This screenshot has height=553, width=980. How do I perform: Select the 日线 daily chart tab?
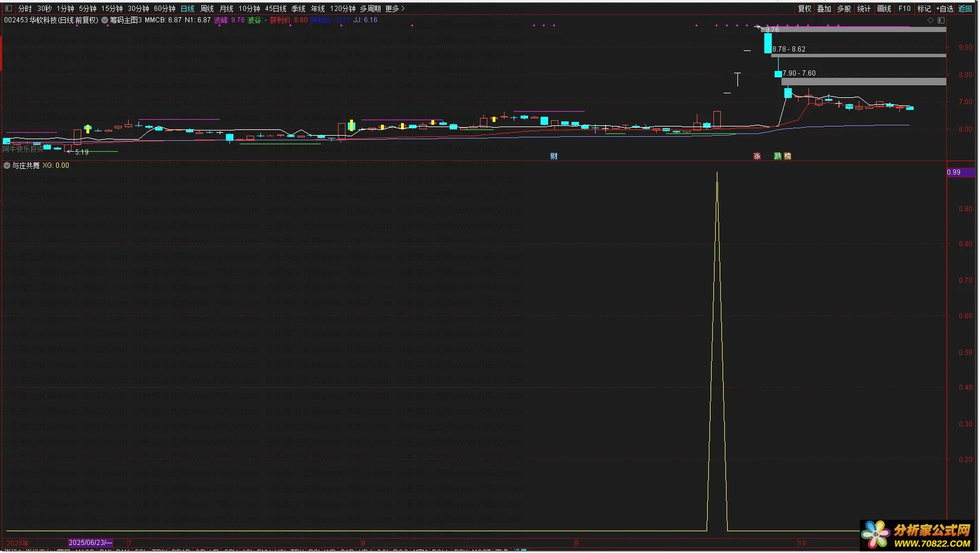pos(188,9)
